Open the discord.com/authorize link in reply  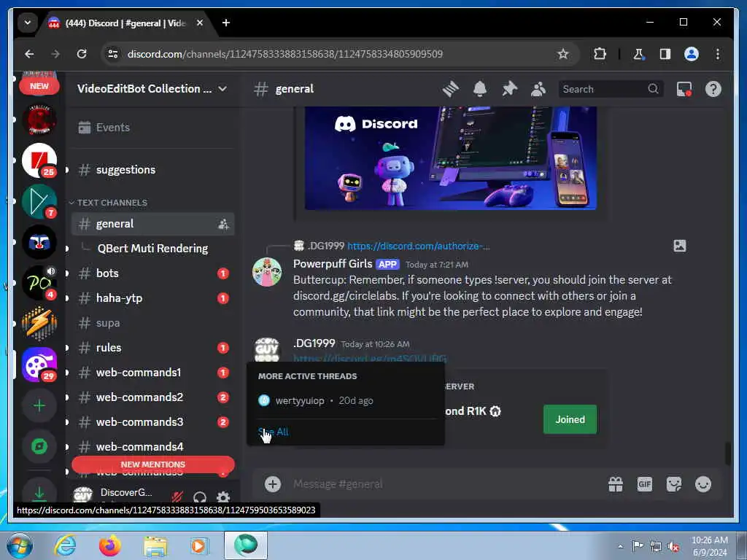[x=418, y=246]
